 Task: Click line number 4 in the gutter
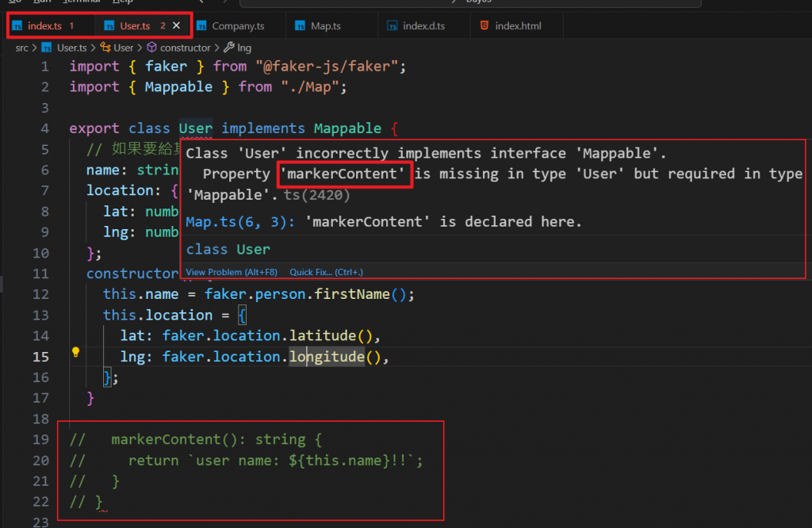(x=44, y=128)
